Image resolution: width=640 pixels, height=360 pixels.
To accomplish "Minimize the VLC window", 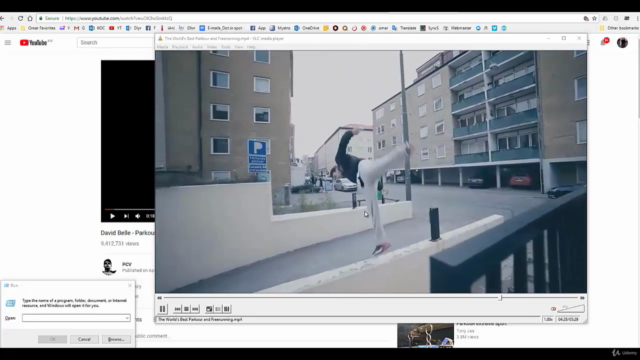I will point(549,38).
